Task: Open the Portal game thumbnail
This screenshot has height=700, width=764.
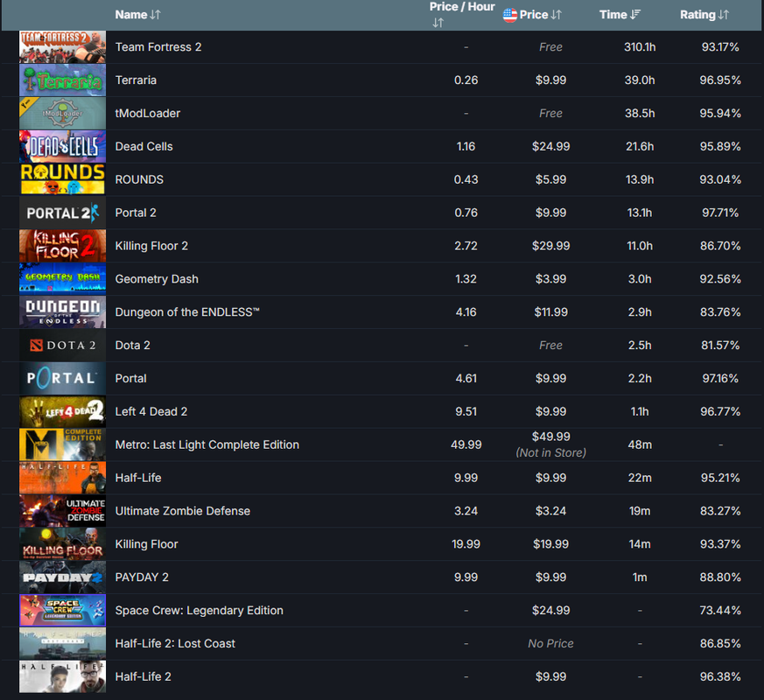Action: click(x=62, y=378)
